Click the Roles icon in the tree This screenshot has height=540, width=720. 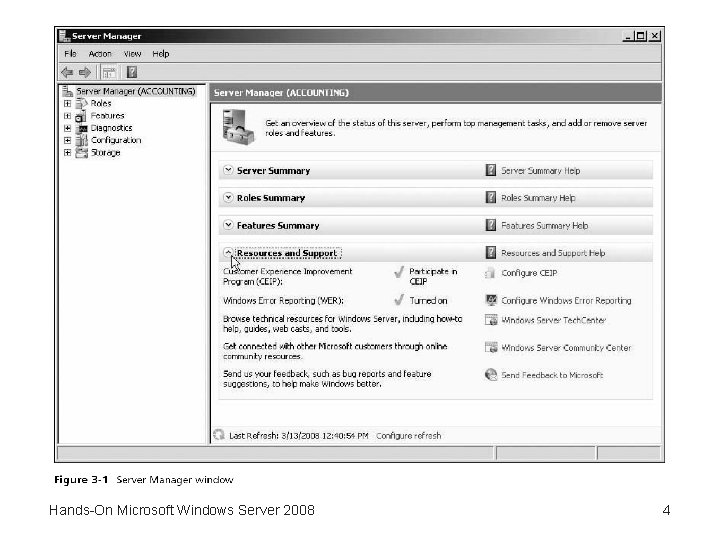[81, 103]
